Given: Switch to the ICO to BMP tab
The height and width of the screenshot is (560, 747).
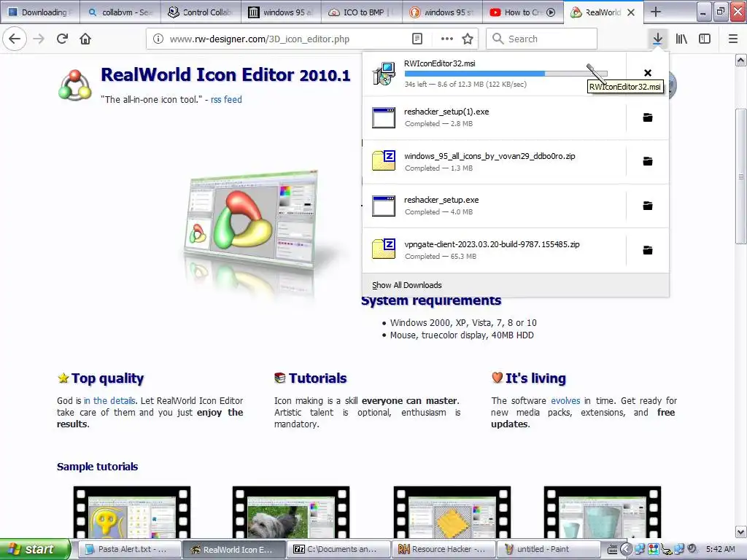Looking at the screenshot, I should pos(362,12).
